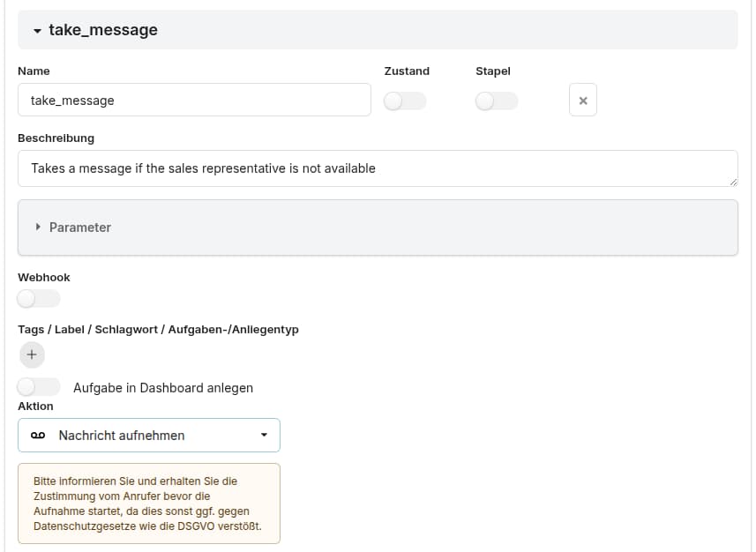Screen dimensions: 756x552
Task: Enable the Webhook switch
Action: click(39, 299)
